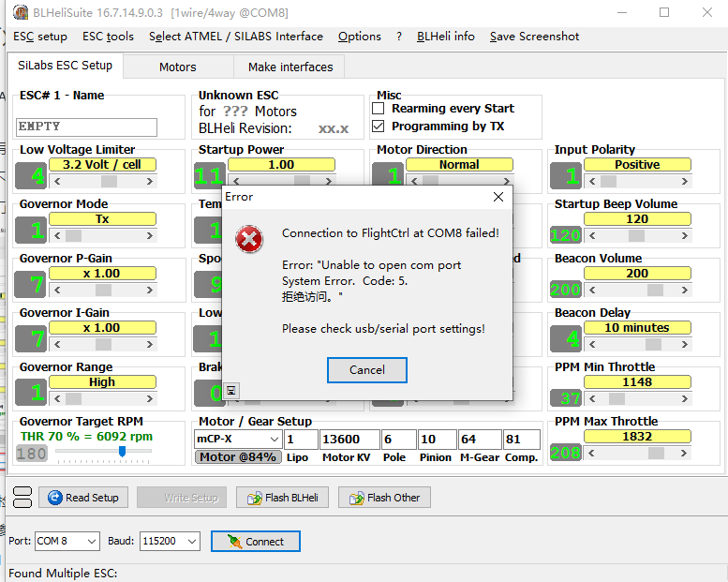728x582 pixels.
Task: Click the Low Voltage Limiter scrollbar thumb
Action: (x=109, y=181)
